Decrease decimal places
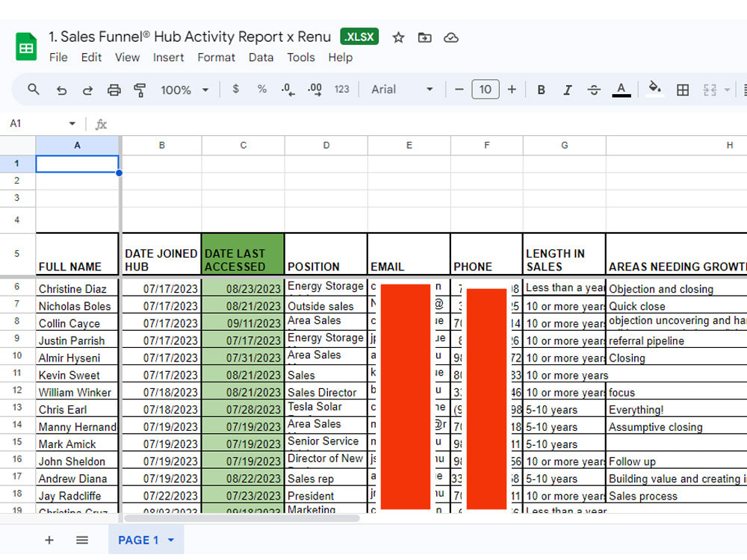Screen dimensions: 747x560 [x=288, y=90]
